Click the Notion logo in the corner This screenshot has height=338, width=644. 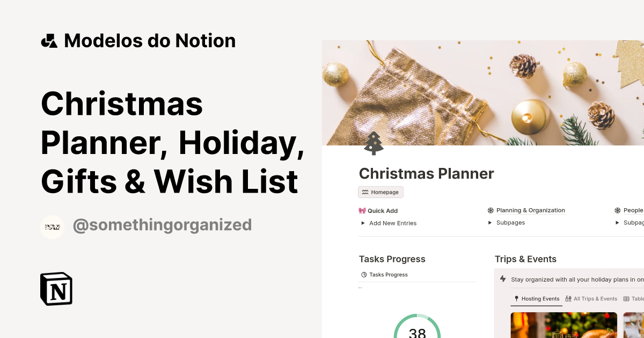55,289
